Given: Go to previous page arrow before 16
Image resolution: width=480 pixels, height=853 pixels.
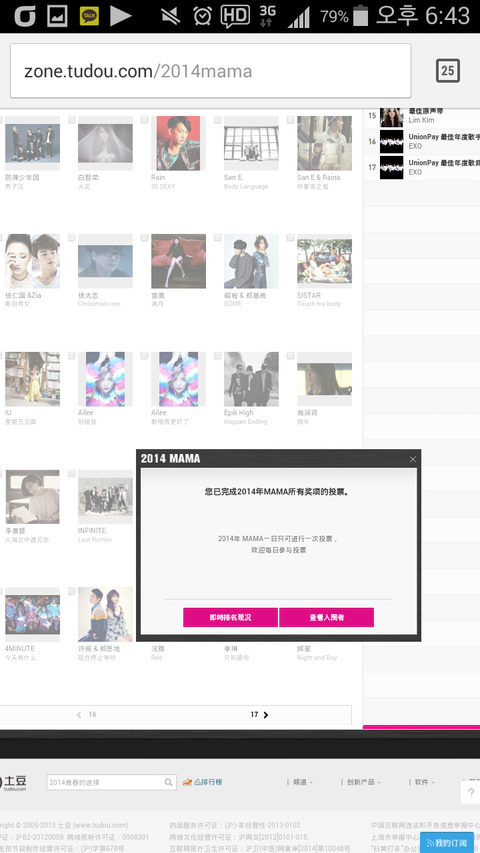Looking at the screenshot, I should pyautogui.click(x=79, y=715).
